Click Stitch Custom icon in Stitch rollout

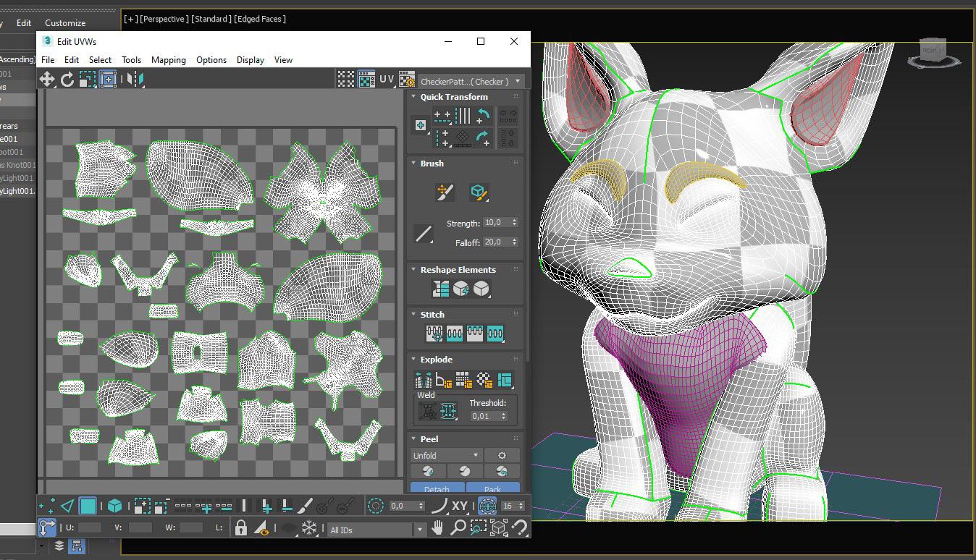point(495,334)
